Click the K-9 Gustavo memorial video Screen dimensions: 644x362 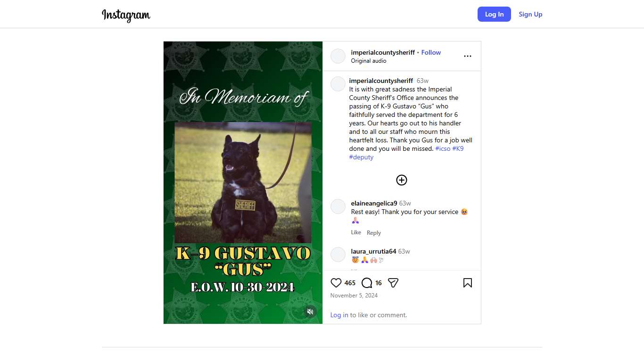243,183
